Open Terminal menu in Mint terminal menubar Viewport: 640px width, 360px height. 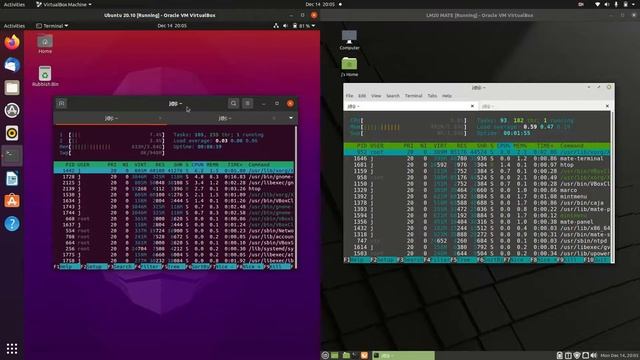click(413, 96)
